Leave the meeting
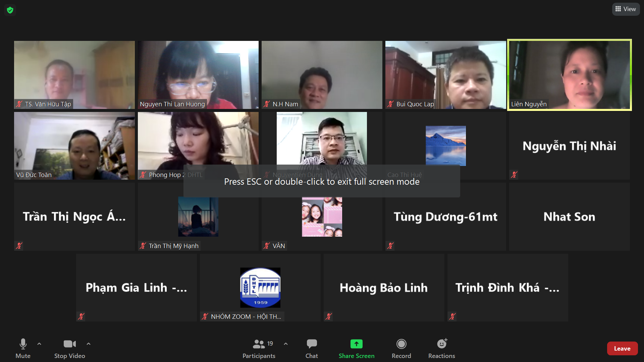The width and height of the screenshot is (644, 362). coord(622,349)
